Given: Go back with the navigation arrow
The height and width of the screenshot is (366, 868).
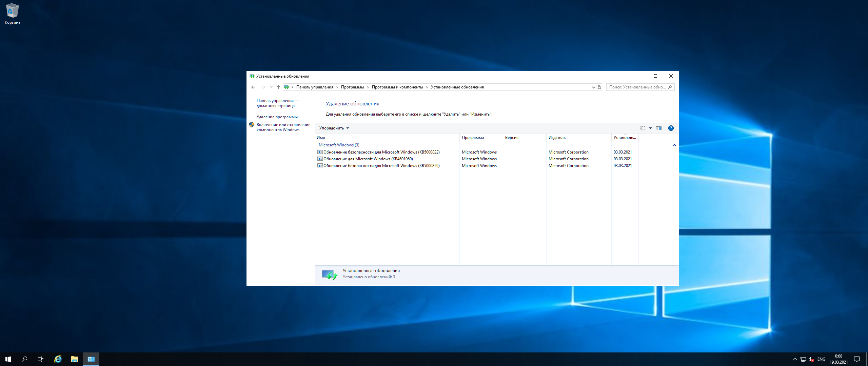Looking at the screenshot, I should pos(253,87).
